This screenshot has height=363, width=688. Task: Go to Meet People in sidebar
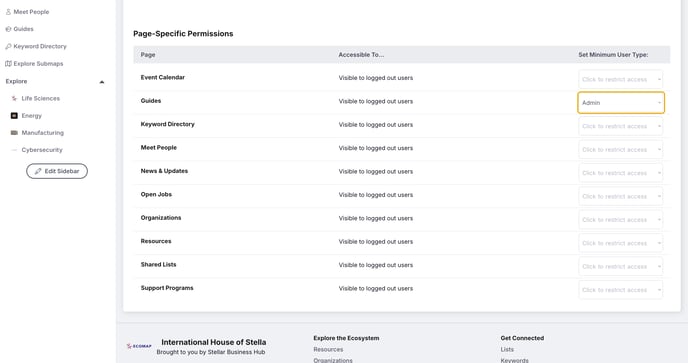point(31,12)
